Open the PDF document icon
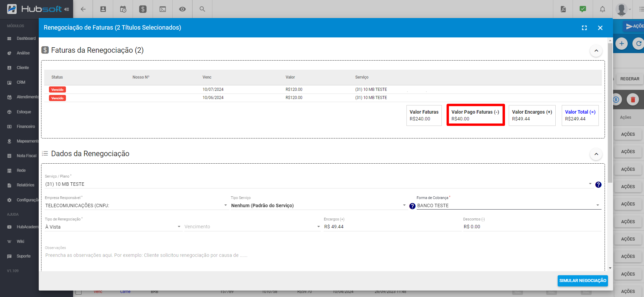Screen dimensions: 644x297 point(563,9)
